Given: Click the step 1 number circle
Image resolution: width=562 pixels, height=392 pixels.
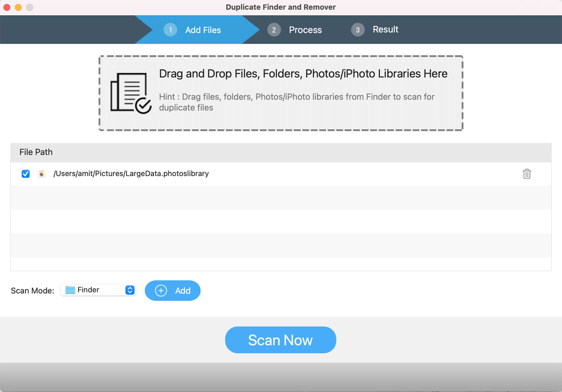Looking at the screenshot, I should (x=170, y=30).
